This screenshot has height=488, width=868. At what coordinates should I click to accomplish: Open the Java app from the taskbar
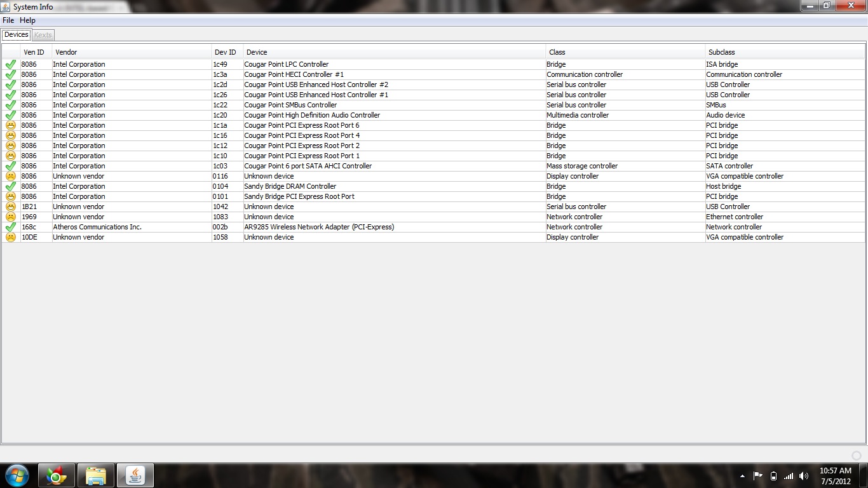point(135,475)
